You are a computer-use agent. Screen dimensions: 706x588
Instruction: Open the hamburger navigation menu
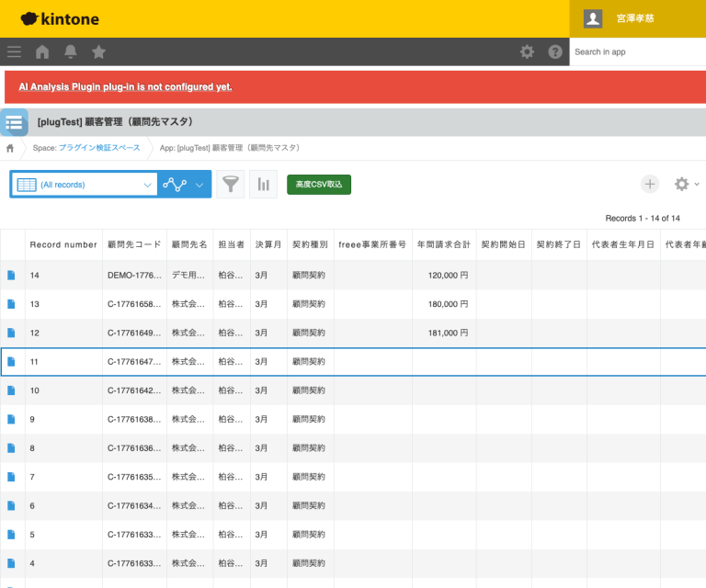tap(14, 51)
